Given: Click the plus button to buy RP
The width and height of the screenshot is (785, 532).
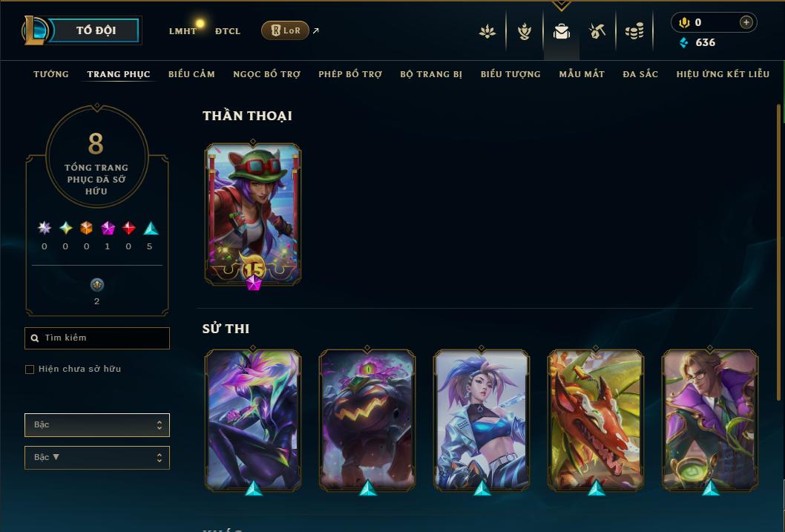Looking at the screenshot, I should click(x=746, y=22).
